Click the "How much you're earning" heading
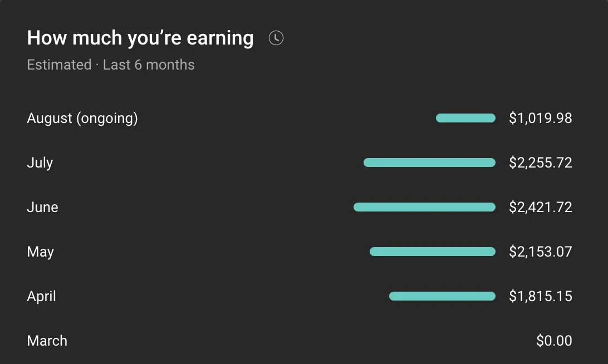Image resolution: width=608 pixels, height=364 pixels. 140,38
